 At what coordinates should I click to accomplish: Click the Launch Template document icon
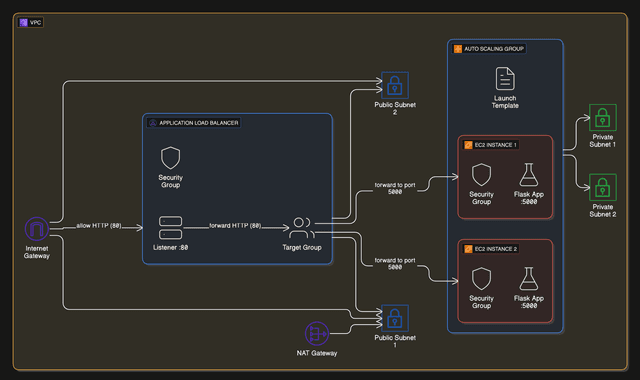coord(505,78)
